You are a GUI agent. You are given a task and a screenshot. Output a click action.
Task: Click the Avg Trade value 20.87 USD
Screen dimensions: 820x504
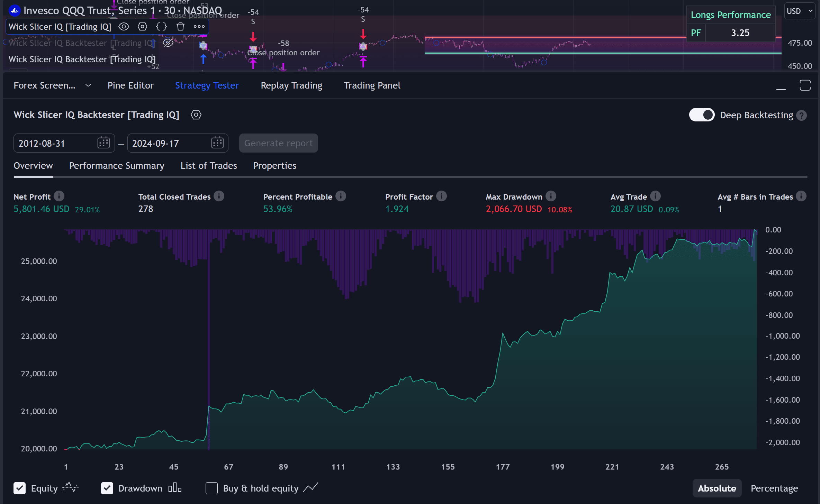[x=632, y=209]
